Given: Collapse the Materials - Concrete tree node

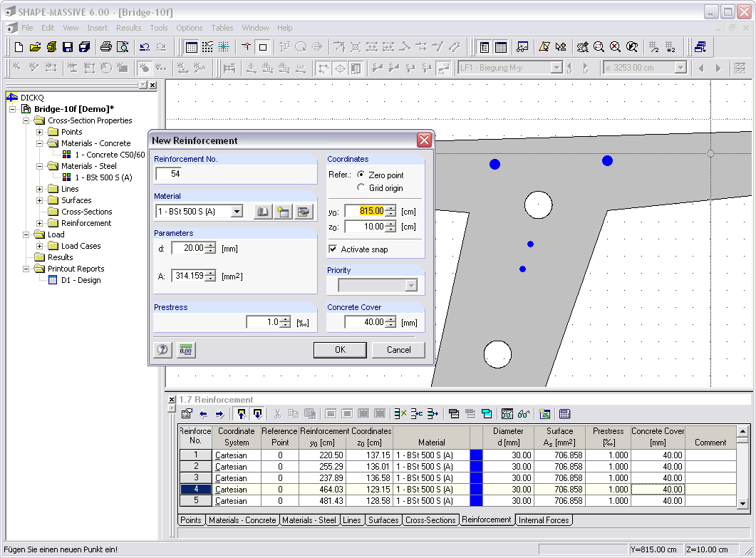Looking at the screenshot, I should click(40, 143).
